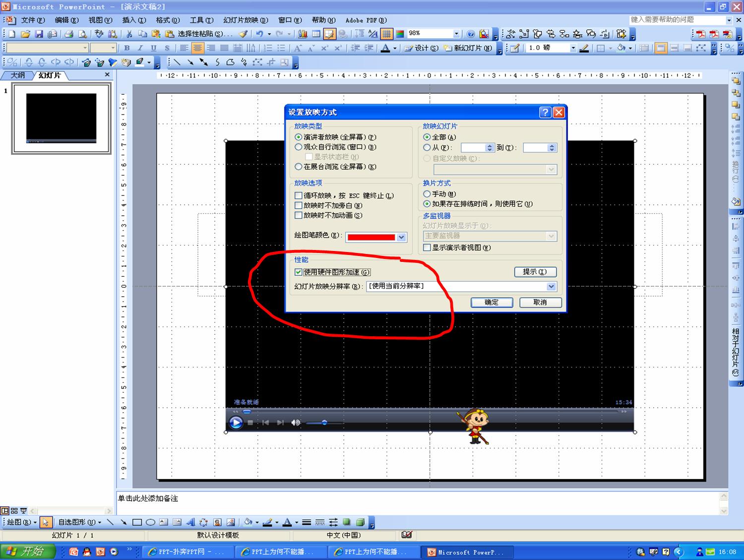The height and width of the screenshot is (560, 744).
Task: Click the Open folder icon
Action: tap(26, 34)
